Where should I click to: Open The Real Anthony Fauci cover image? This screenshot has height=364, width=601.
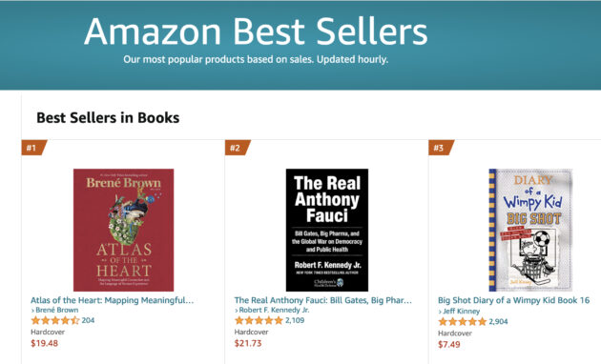(x=327, y=230)
